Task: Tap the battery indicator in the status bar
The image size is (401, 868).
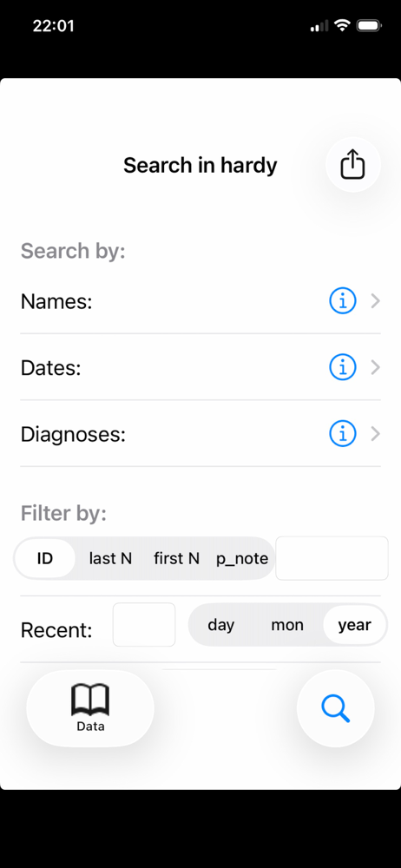Action: click(369, 25)
